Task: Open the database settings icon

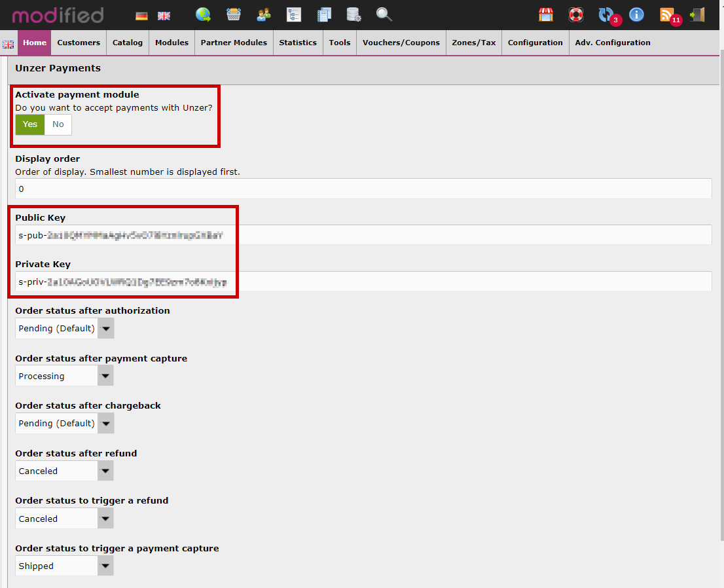Action: pos(353,15)
